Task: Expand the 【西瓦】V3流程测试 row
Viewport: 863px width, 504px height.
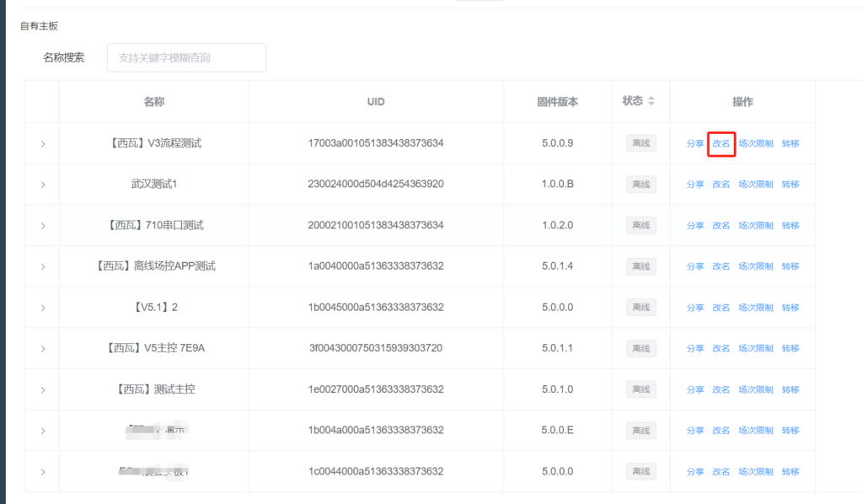Action: [x=43, y=144]
